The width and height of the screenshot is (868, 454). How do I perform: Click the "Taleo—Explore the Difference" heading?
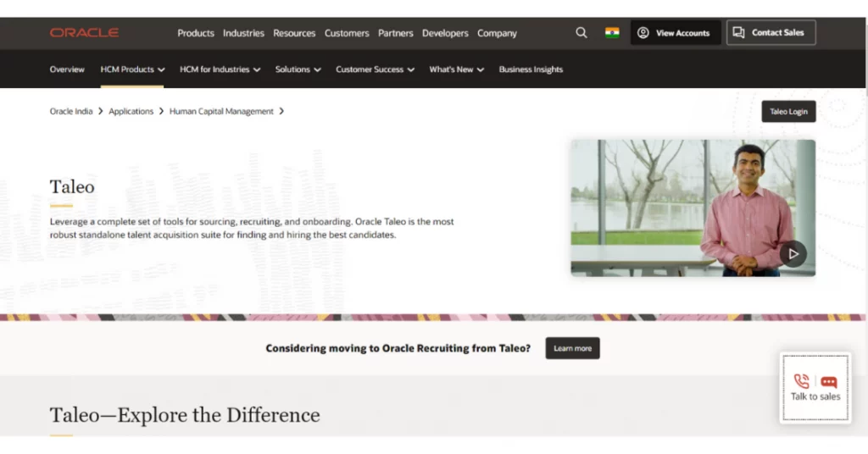click(x=185, y=415)
